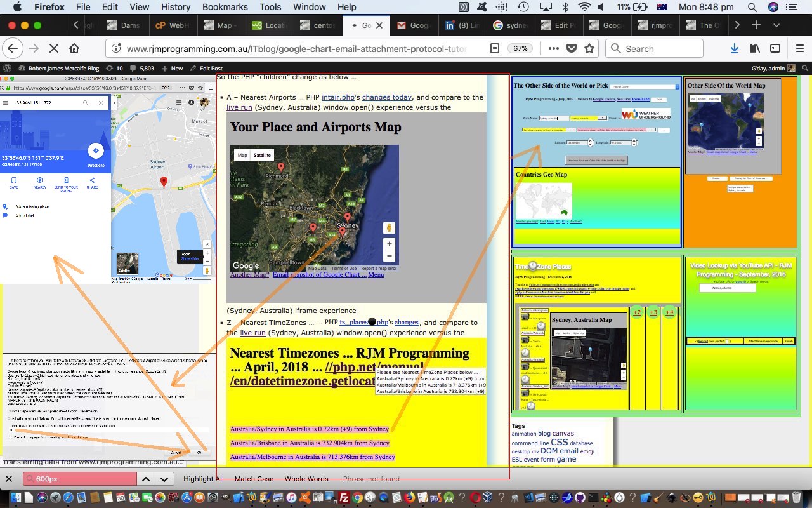Image resolution: width=812 pixels, height=508 pixels.
Task: Open the Firefox downloads arrow
Action: click(x=735, y=48)
